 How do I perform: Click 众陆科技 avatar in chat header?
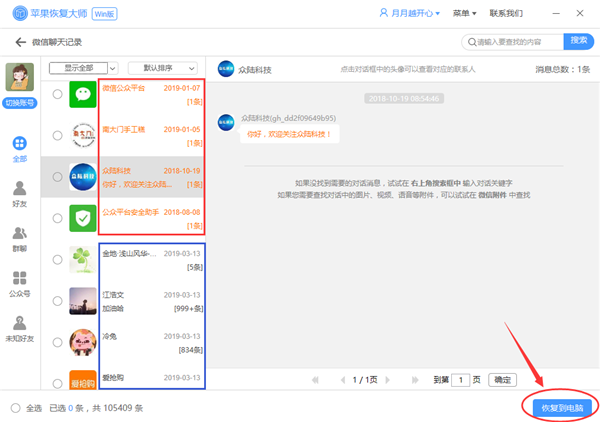pos(226,69)
